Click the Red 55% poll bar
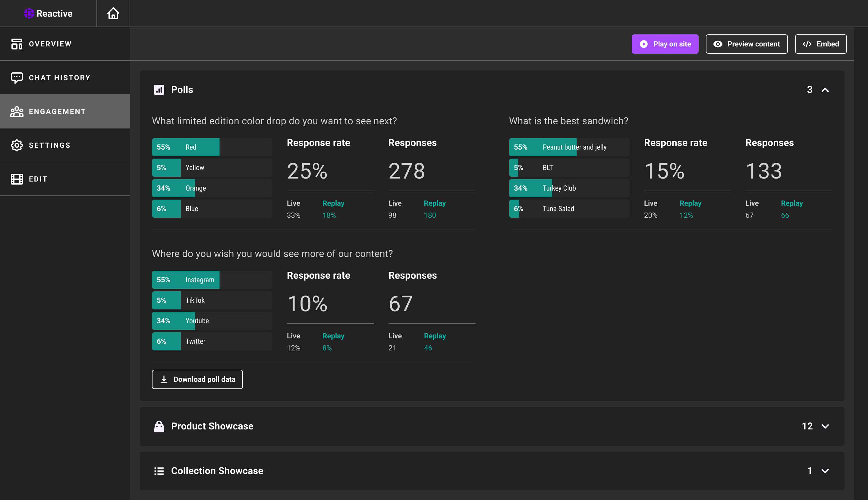Screen dimensions: 868x500 point(212,147)
